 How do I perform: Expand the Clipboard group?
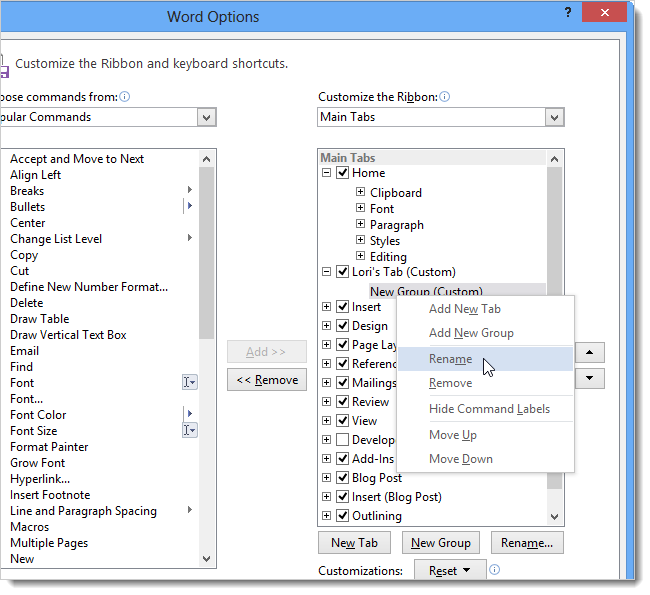click(x=360, y=192)
